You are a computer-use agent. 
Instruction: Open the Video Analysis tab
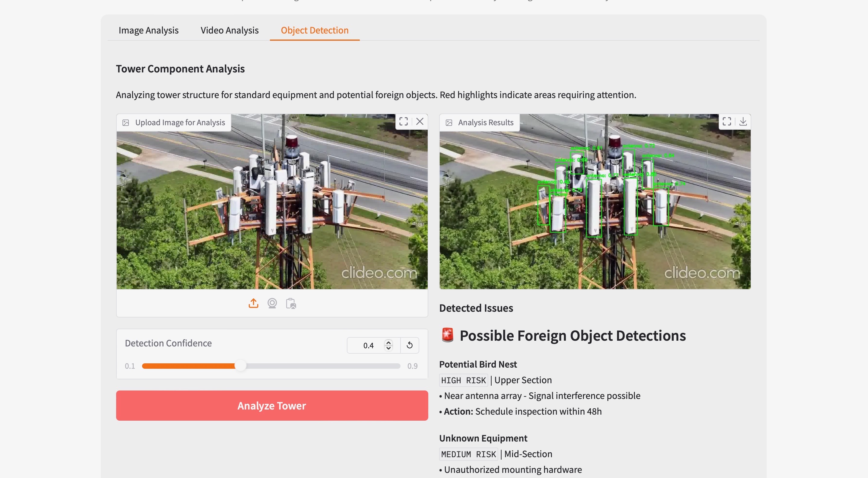(x=230, y=30)
